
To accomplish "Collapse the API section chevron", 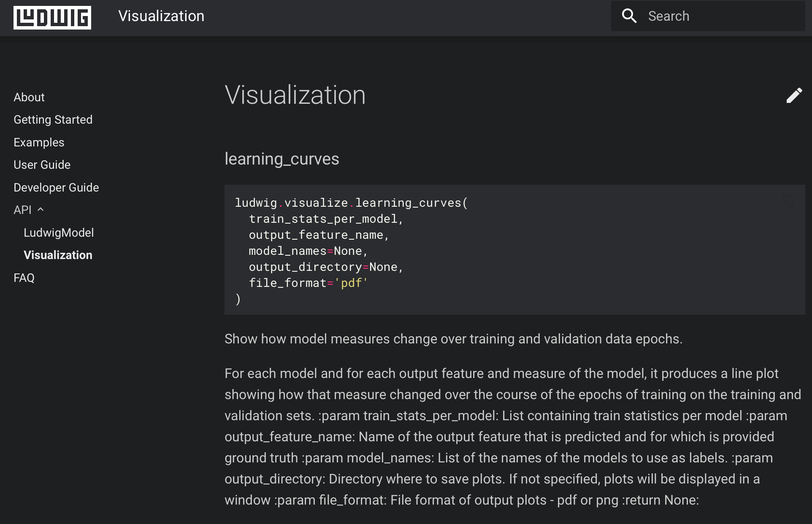I will 41,209.
